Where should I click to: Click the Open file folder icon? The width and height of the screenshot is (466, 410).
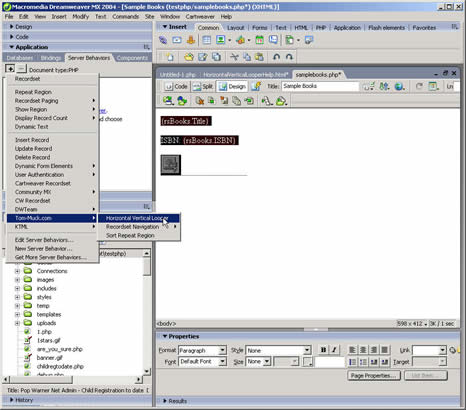[x=189, y=57]
